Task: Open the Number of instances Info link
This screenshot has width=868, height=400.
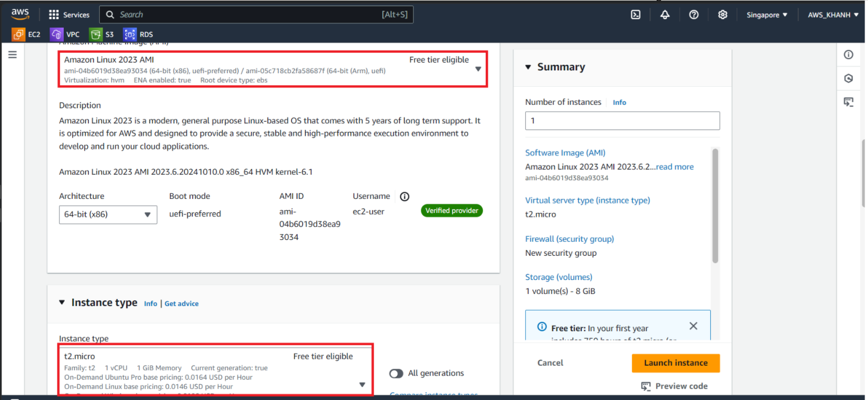Action: tap(619, 103)
